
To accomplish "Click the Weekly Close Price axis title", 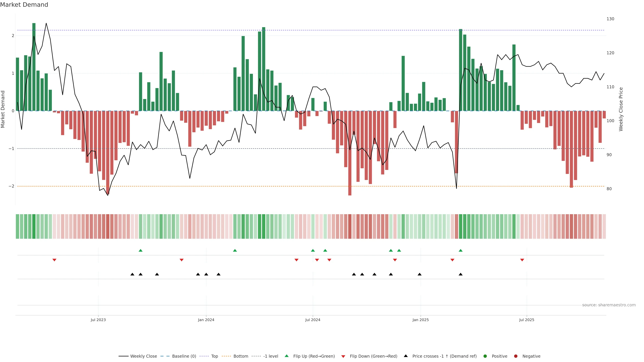I will pos(621,109).
